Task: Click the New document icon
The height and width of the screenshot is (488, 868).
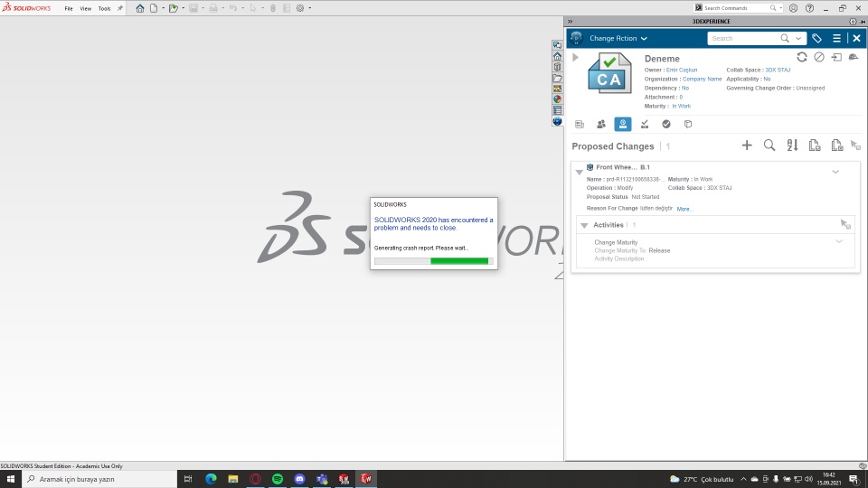Action: [154, 8]
